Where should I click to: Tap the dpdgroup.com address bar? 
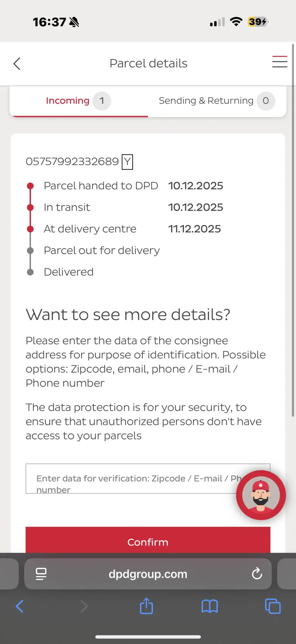click(148, 574)
